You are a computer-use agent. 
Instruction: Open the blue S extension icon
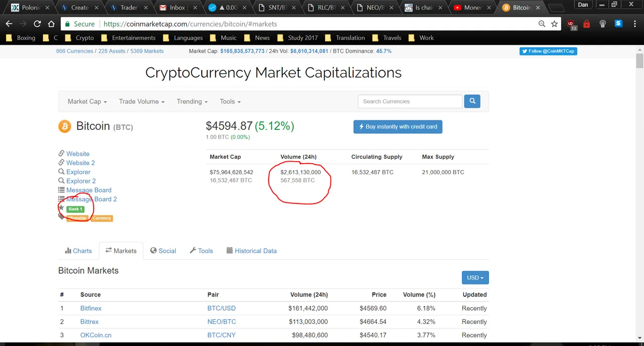click(x=618, y=24)
